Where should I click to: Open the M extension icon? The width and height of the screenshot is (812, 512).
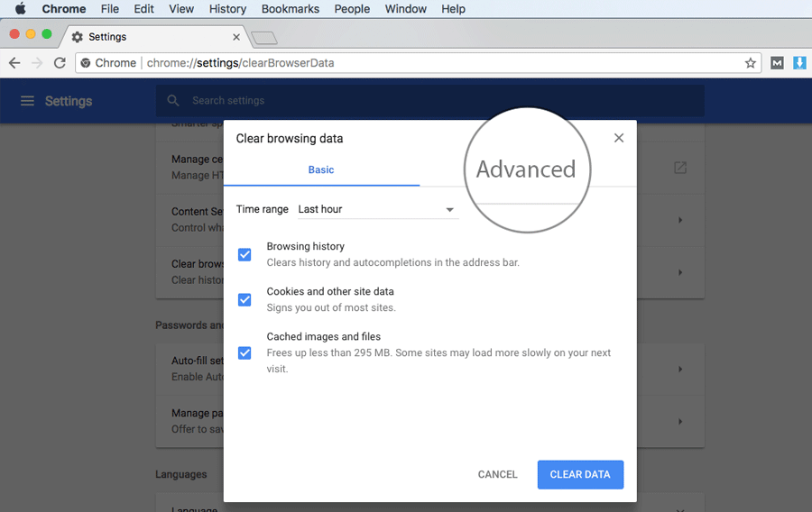777,63
